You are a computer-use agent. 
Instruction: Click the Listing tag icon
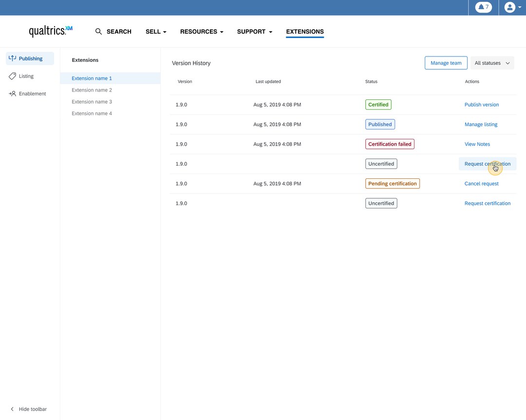coord(12,76)
